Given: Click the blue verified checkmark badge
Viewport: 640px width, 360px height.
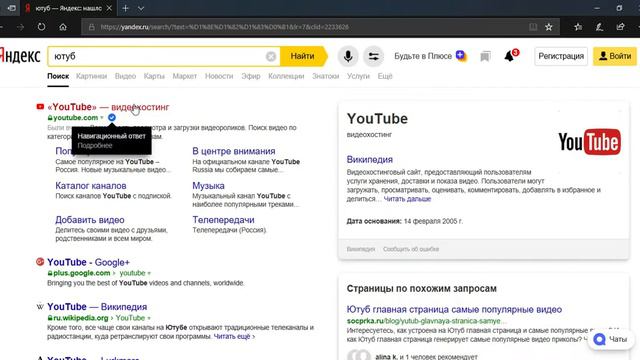Looking at the screenshot, I should [x=112, y=118].
